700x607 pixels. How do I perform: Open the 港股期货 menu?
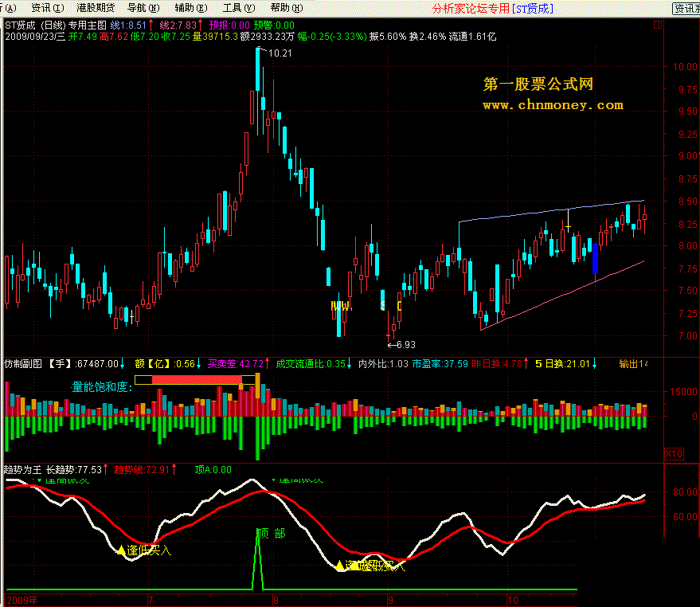click(x=96, y=8)
